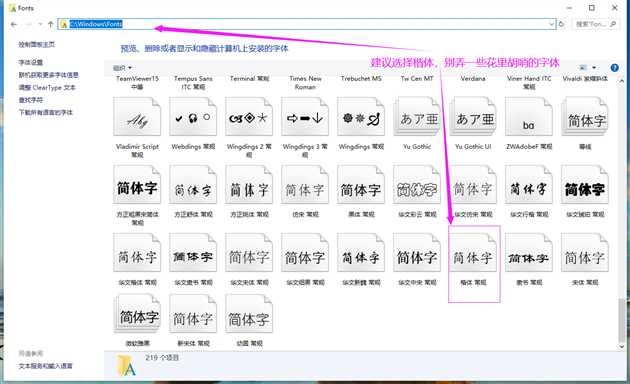Image resolution: width=630 pixels, height=384 pixels.
Task: Select the 等线 font family icon
Action: (585, 117)
